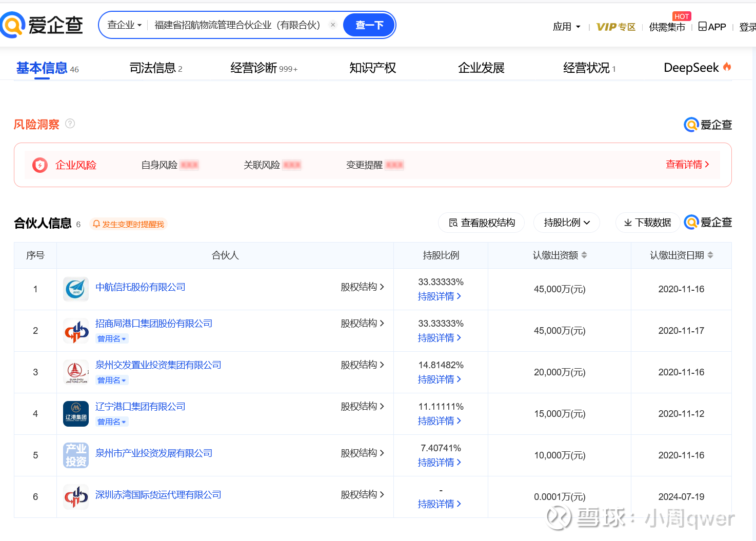Sort by 认缴出资额 column arrows
Image resolution: width=756 pixels, height=541 pixels.
[x=584, y=255]
